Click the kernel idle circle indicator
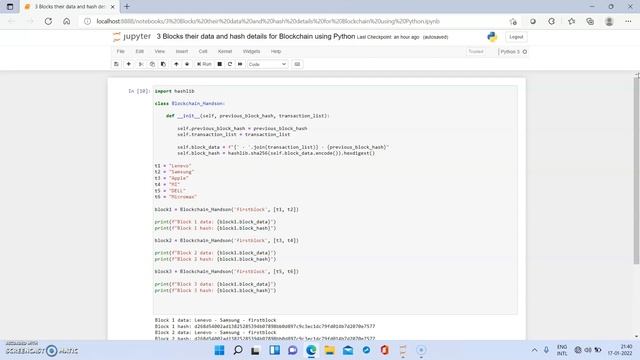The height and width of the screenshot is (360, 640). (x=525, y=52)
